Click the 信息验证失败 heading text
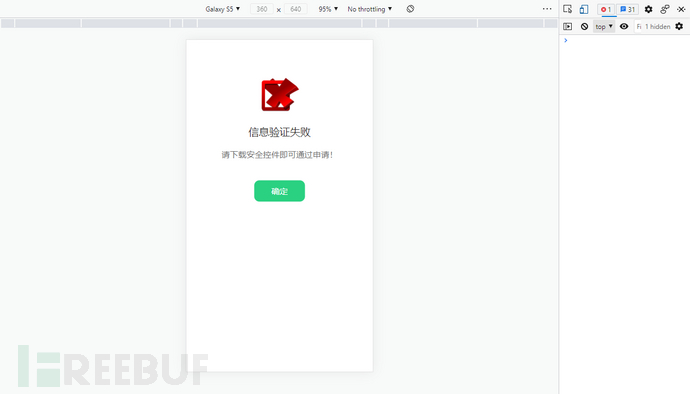This screenshot has height=394, width=690. (x=279, y=132)
